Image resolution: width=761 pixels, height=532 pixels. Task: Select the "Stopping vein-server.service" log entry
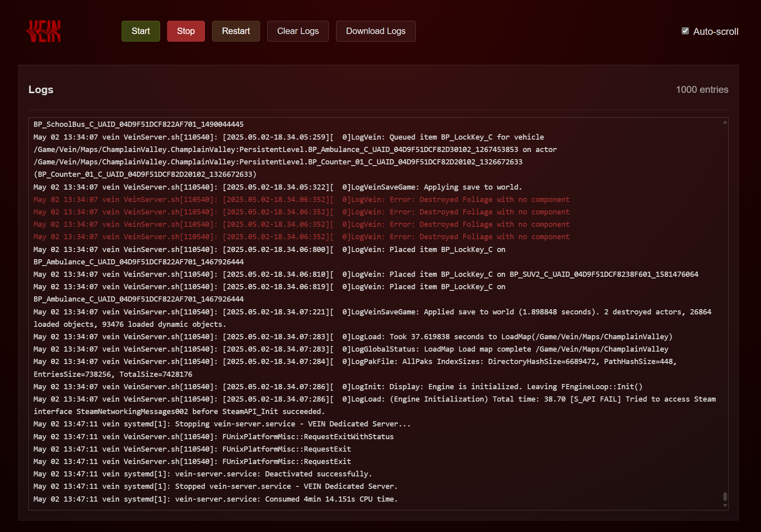tap(222, 424)
